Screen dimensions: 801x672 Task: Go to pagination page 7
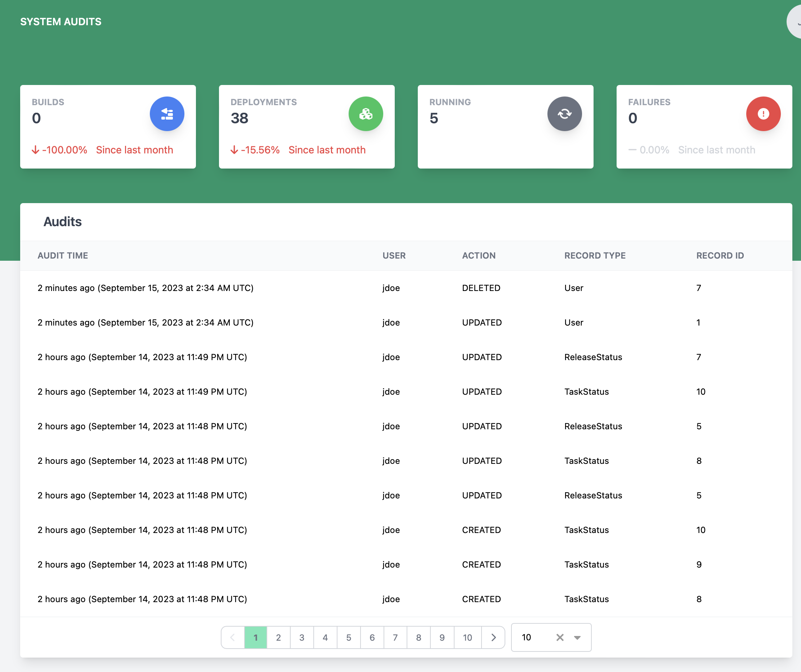395,637
